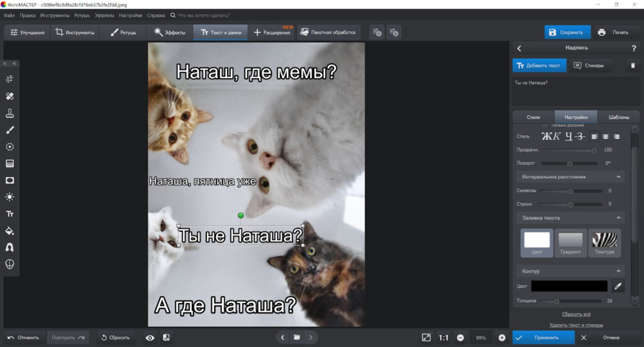Toggle italic К text style
This screenshot has height=347, width=644.
556,137
